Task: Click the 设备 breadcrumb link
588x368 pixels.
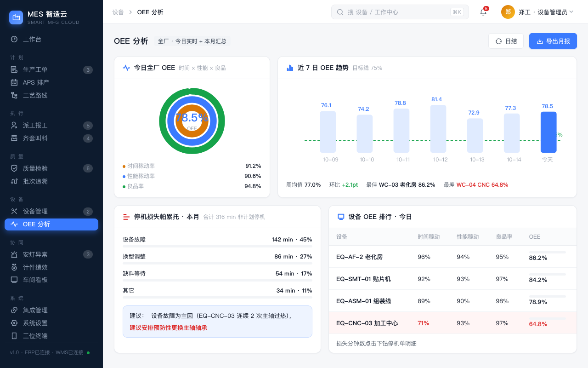Action: pos(118,12)
